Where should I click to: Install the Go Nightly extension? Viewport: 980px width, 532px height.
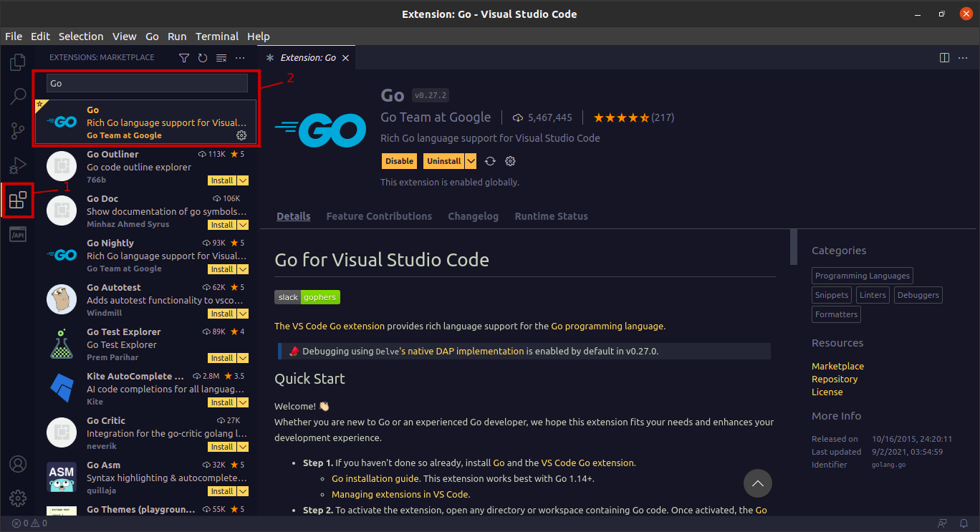(x=222, y=269)
